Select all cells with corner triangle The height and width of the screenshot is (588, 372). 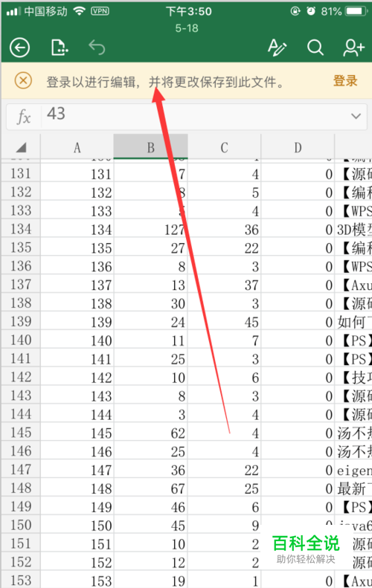[x=21, y=147]
